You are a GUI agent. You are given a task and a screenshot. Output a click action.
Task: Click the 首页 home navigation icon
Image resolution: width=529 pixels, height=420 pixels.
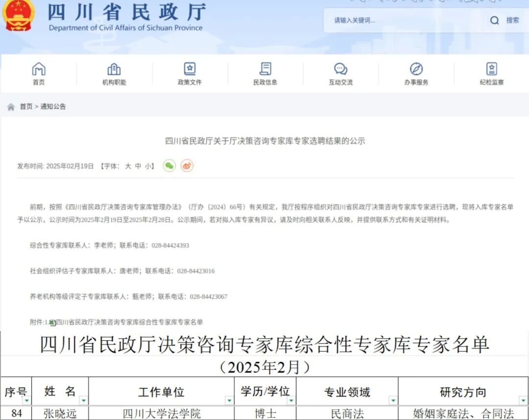tap(39, 69)
